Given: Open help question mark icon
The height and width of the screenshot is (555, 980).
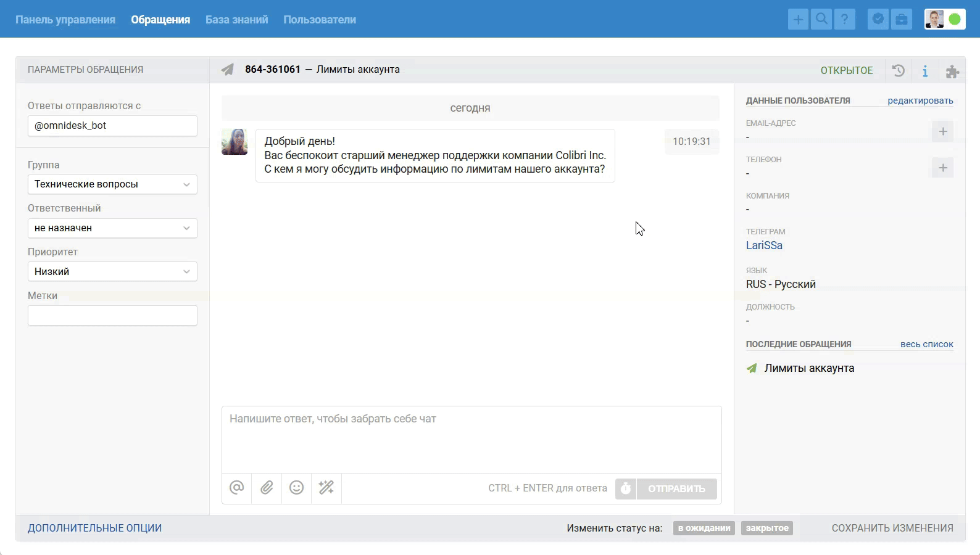Looking at the screenshot, I should (845, 20).
